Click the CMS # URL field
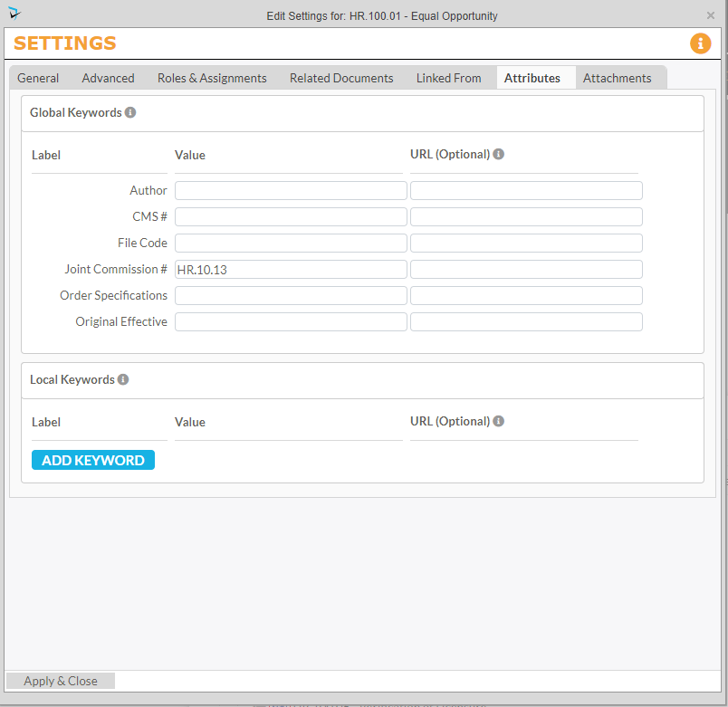The height and width of the screenshot is (707, 728). click(526, 216)
